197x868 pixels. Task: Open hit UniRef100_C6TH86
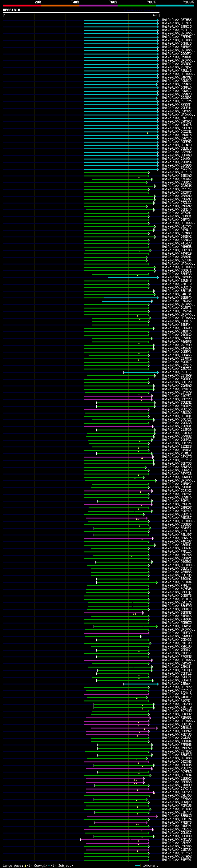point(177,20)
